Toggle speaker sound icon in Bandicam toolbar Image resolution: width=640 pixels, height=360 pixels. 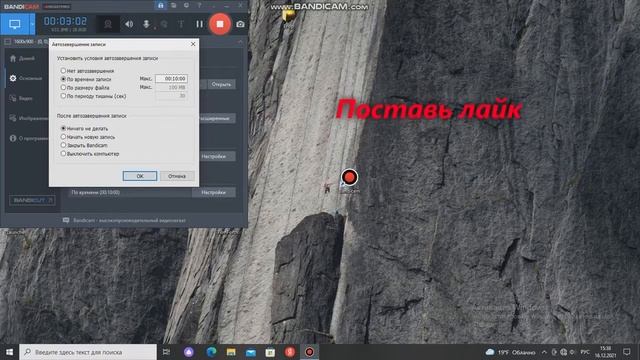click(x=129, y=24)
